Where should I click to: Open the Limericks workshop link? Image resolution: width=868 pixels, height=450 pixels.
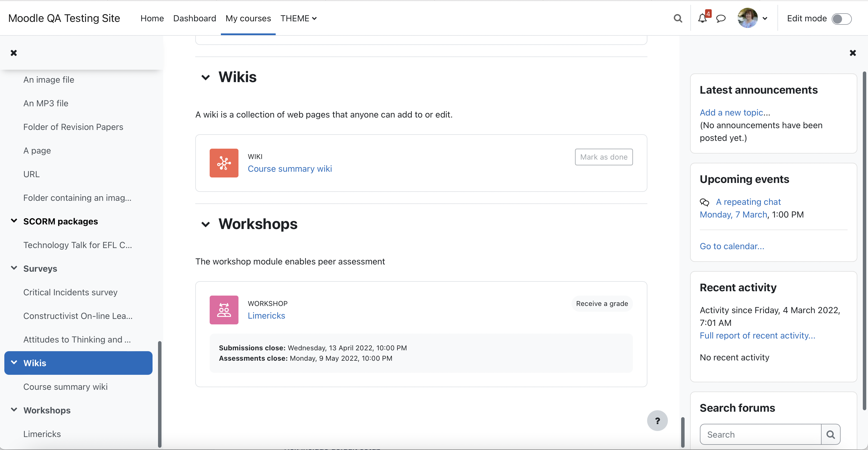[x=266, y=316]
